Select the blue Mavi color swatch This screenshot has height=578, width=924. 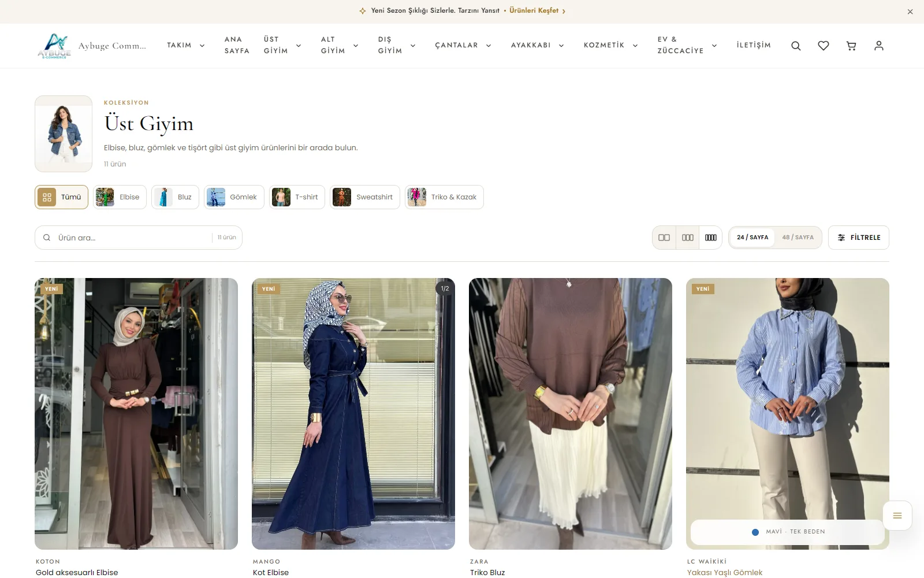[755, 532]
